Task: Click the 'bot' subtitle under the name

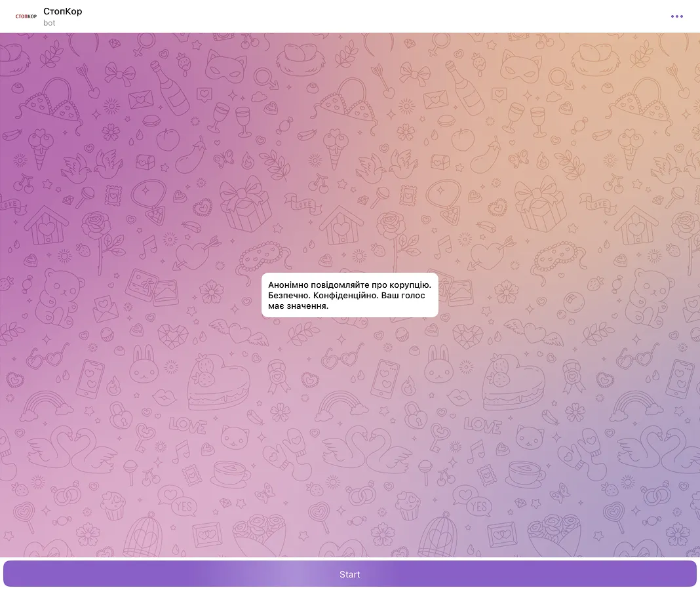Action: coord(49,23)
